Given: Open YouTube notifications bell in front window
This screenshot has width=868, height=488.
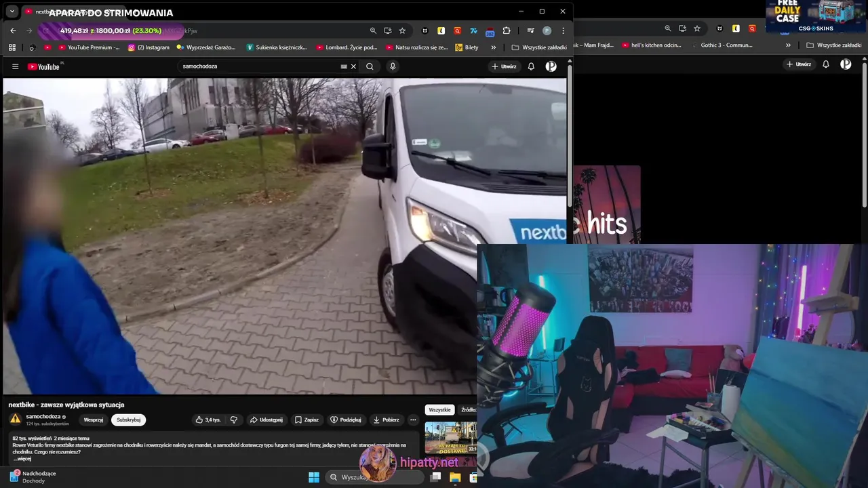Looking at the screenshot, I should tap(531, 66).
